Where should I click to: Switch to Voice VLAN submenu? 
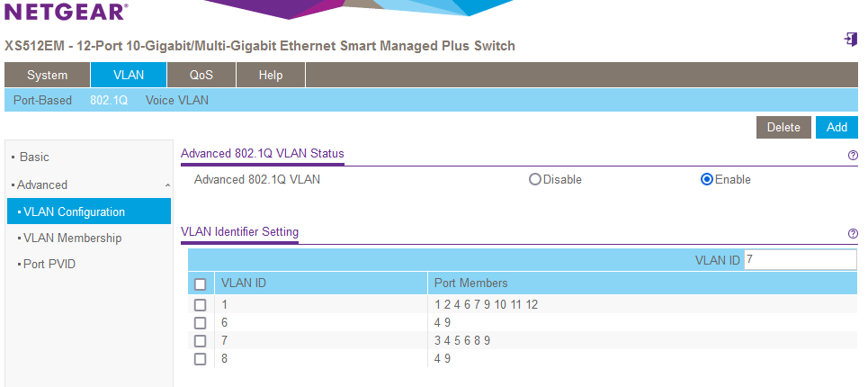tap(177, 100)
